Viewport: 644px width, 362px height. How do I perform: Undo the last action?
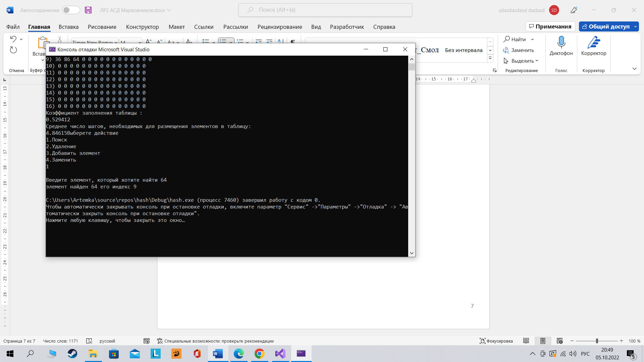pos(13,39)
